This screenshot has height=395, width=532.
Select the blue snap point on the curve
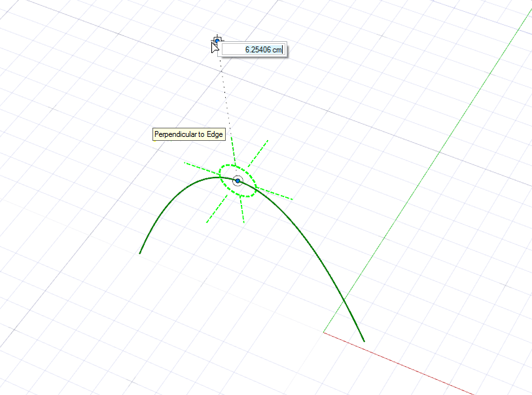point(238,180)
